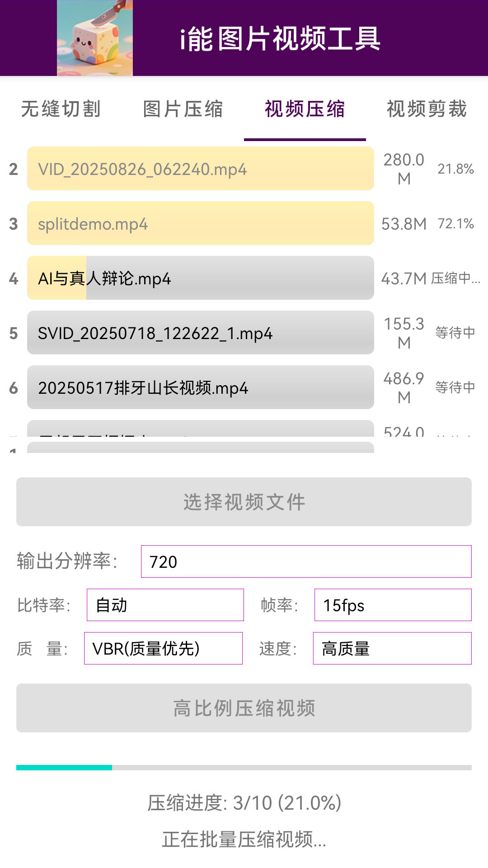The width and height of the screenshot is (488, 868).
Task: Click the 选择视频文件 button
Action: tap(244, 502)
